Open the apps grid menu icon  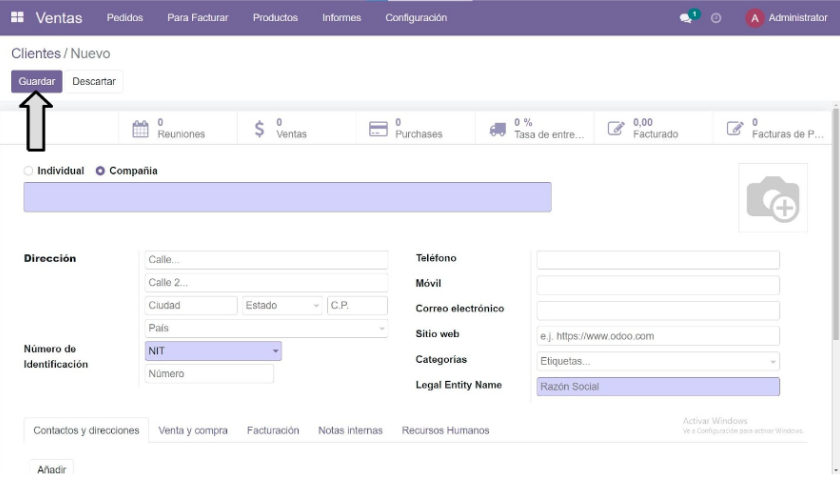coord(17,17)
